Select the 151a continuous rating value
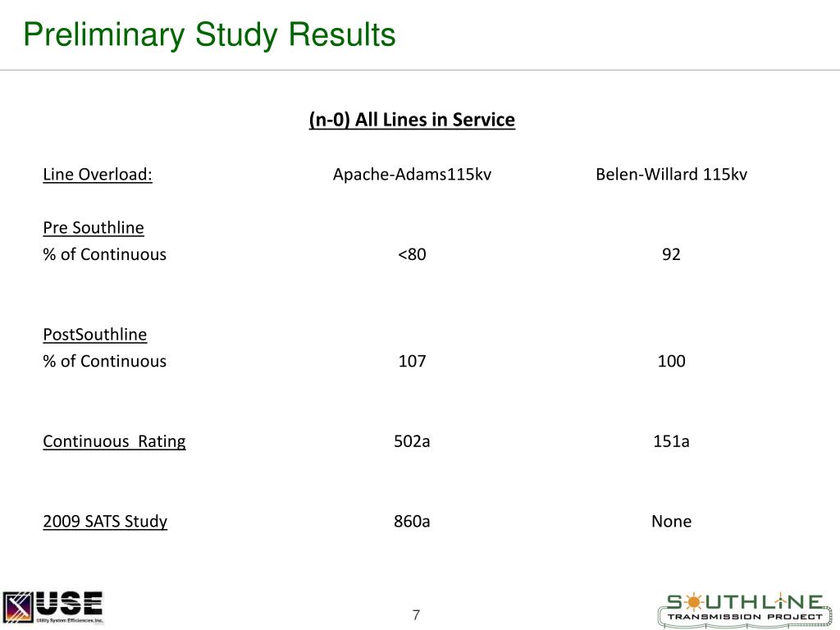 (671, 441)
